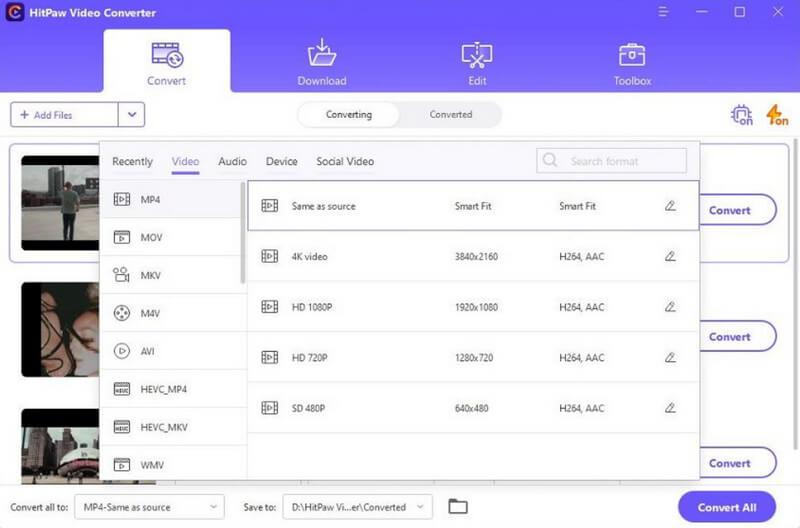The image size is (800, 528).
Task: Toggle the lightning speed boost icon
Action: click(x=776, y=115)
